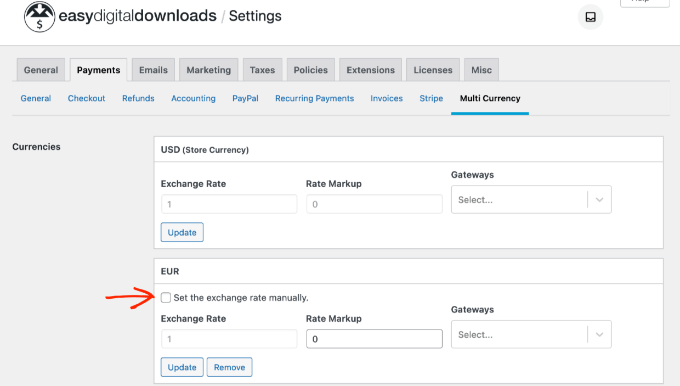
Task: Click the USD Rate Markup field
Action: click(374, 204)
